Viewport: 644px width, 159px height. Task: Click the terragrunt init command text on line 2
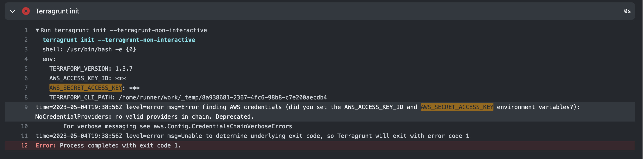tap(119, 39)
